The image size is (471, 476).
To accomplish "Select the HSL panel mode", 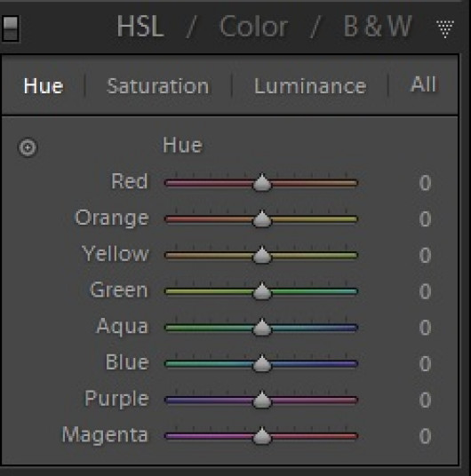I will (x=140, y=27).
